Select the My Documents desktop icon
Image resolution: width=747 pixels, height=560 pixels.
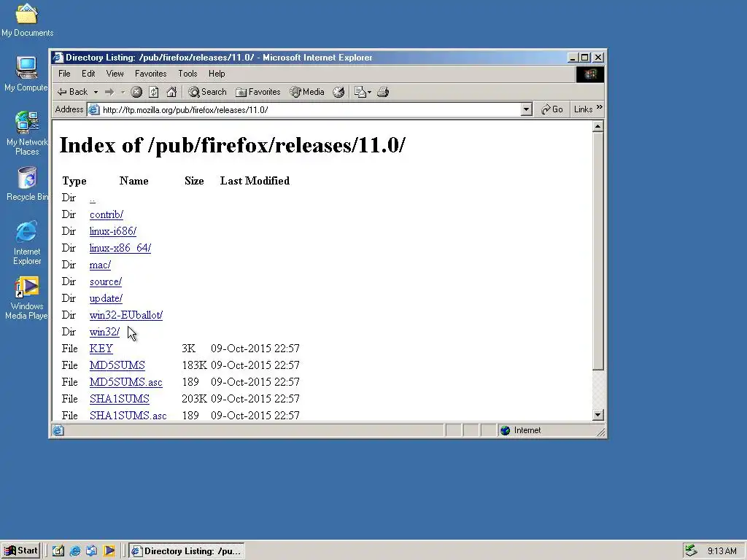(x=27, y=21)
